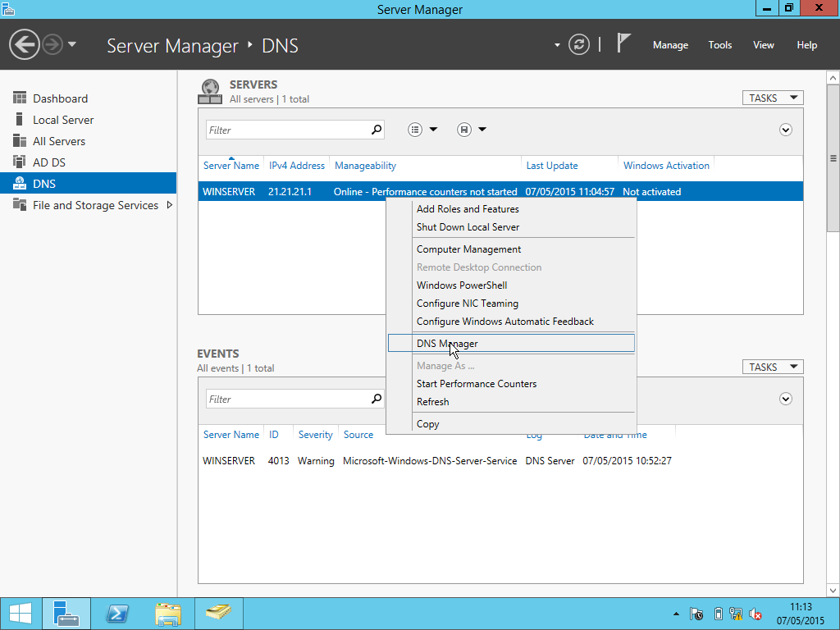The image size is (840, 630).
Task: Open All Servers in the sidebar
Action: click(57, 140)
